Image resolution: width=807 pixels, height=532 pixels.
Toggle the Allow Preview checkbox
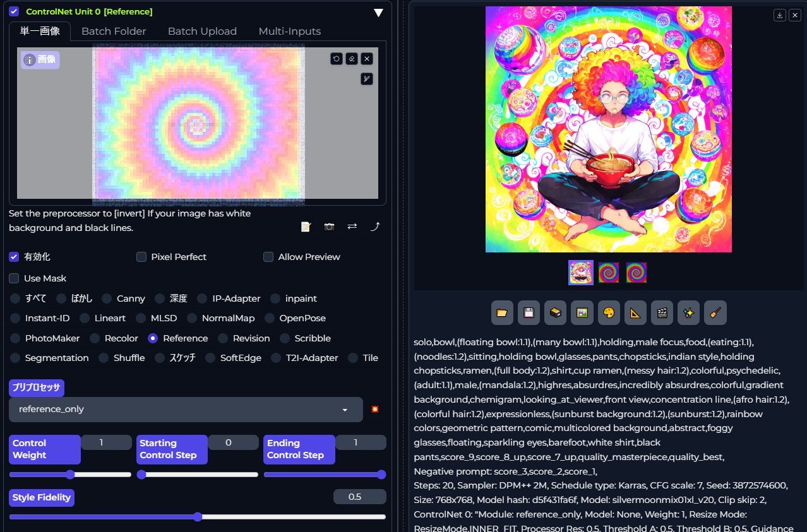tap(268, 257)
